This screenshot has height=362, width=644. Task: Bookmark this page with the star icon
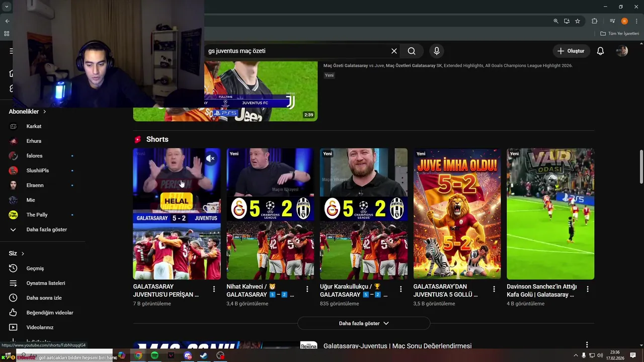(x=578, y=21)
